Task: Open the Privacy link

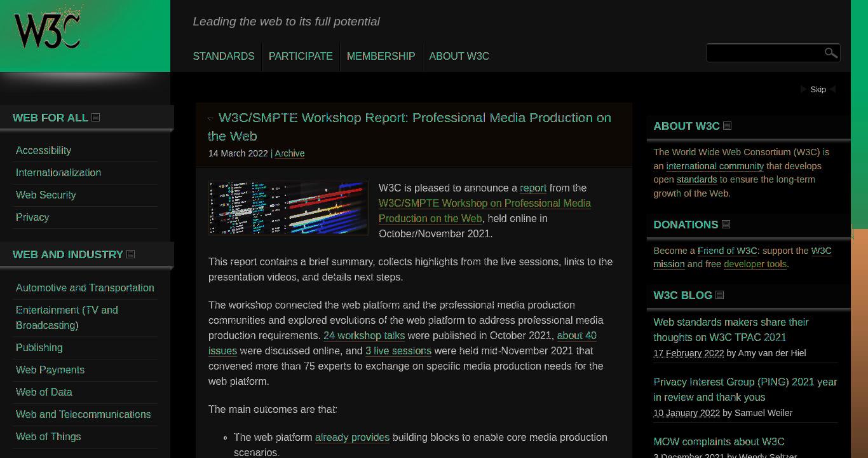Action: (32, 218)
